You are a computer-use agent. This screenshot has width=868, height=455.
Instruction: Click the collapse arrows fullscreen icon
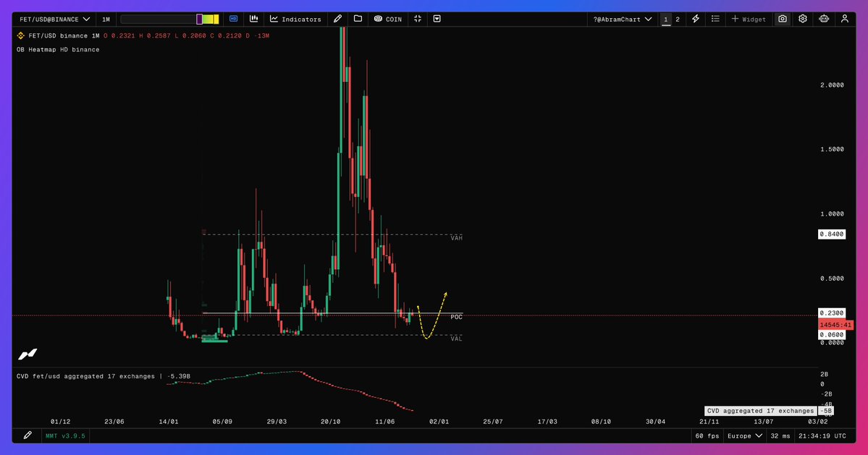point(418,19)
